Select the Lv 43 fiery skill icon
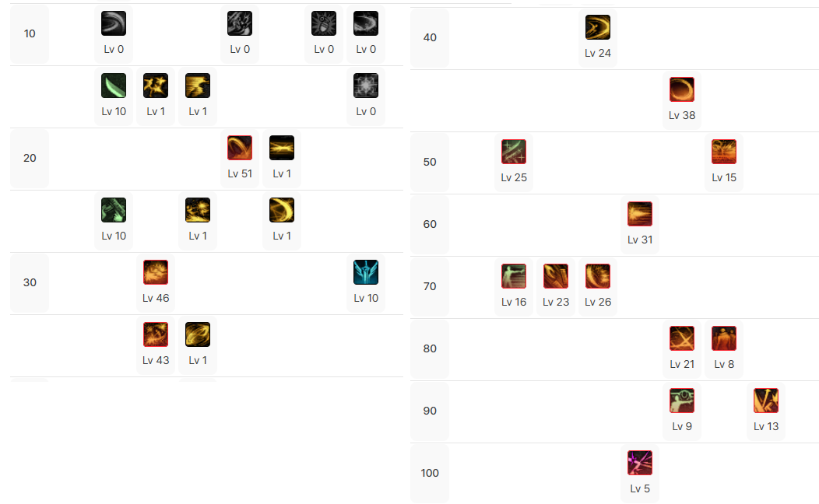 pyautogui.click(x=156, y=334)
